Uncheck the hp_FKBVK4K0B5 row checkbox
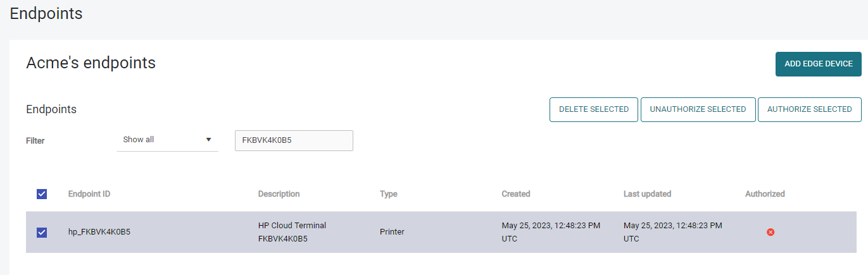The image size is (868, 275). pos(42,232)
